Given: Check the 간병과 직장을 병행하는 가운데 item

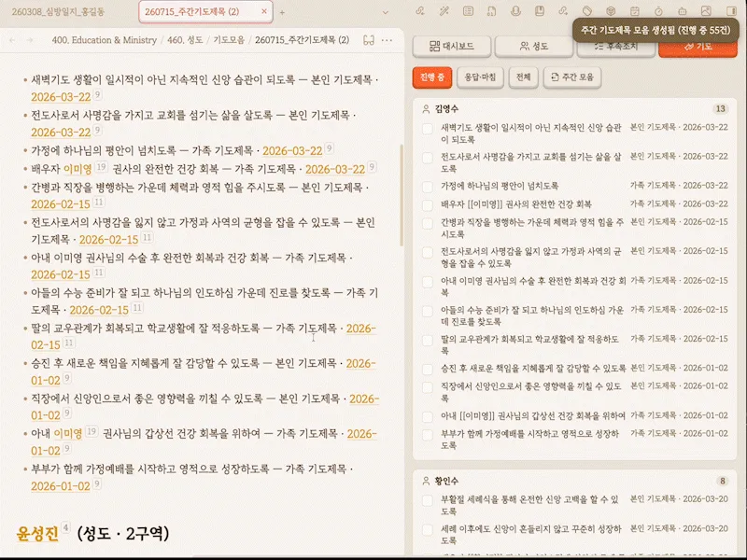Looking at the screenshot, I should click(x=428, y=223).
